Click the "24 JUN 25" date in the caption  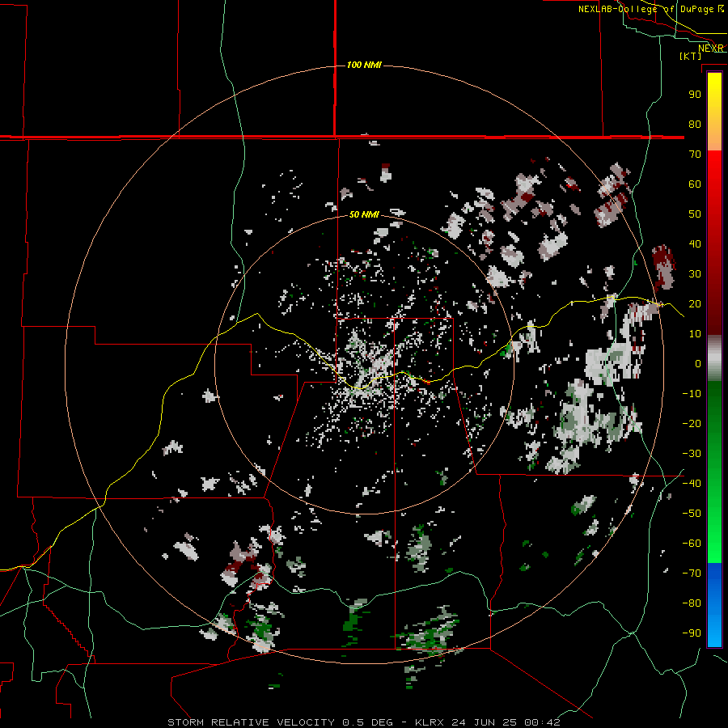coord(485,722)
